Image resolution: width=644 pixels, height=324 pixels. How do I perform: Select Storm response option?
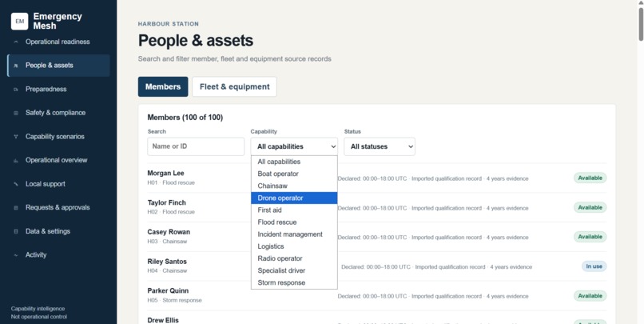[294, 283]
